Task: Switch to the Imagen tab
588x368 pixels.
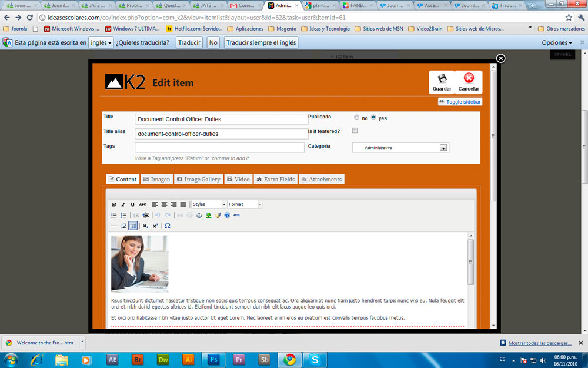Action: pos(157,179)
